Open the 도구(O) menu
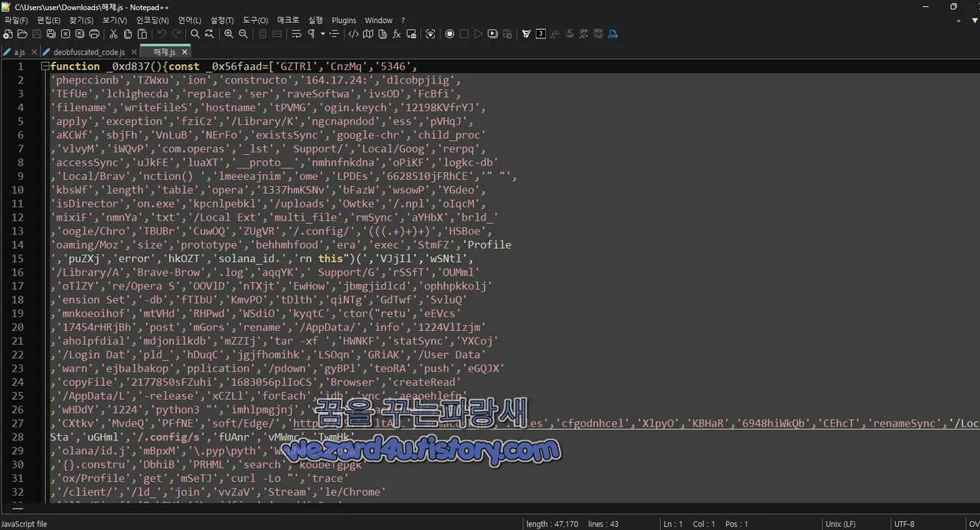Screen dimensions: 980x530 tap(256, 20)
